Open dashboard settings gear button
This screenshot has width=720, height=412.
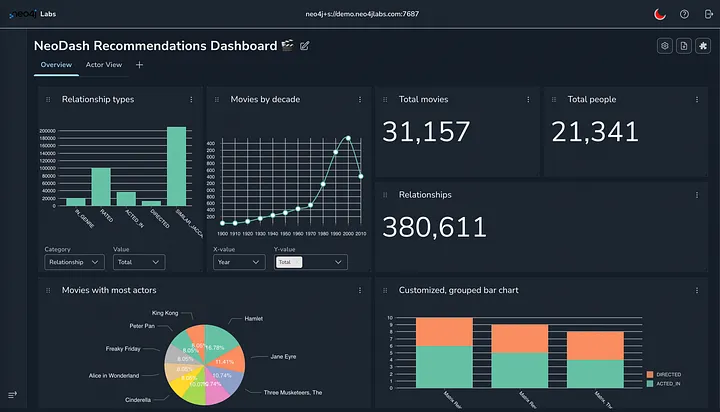pos(664,46)
